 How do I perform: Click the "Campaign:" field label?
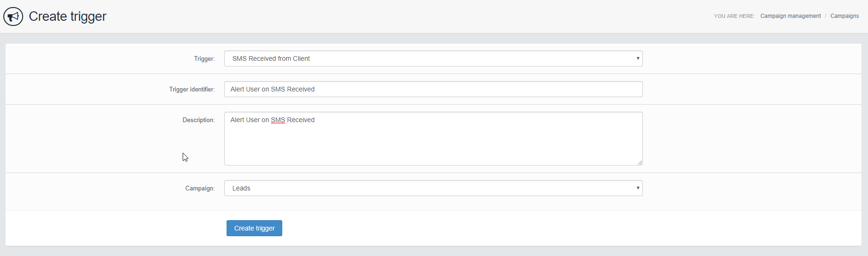[x=200, y=189]
